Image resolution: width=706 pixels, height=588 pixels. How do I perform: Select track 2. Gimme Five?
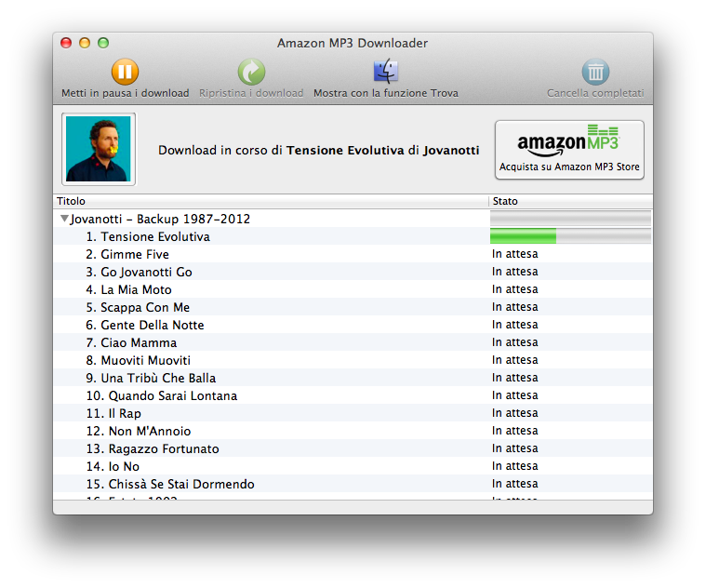tap(127, 255)
